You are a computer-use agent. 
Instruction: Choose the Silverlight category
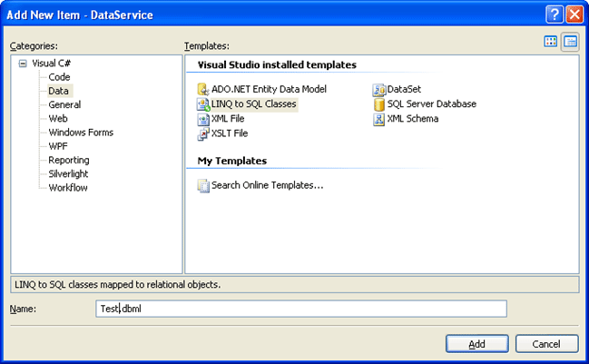click(x=68, y=173)
